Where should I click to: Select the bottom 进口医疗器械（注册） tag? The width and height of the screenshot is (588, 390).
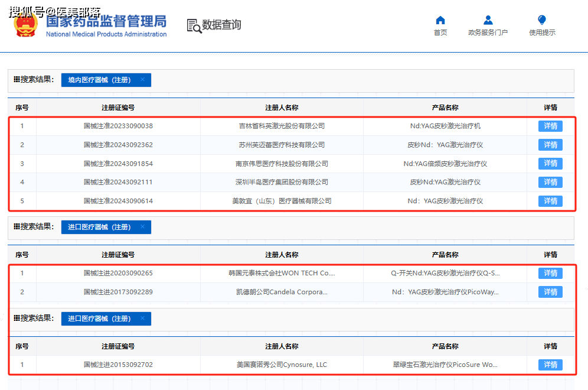click(106, 318)
